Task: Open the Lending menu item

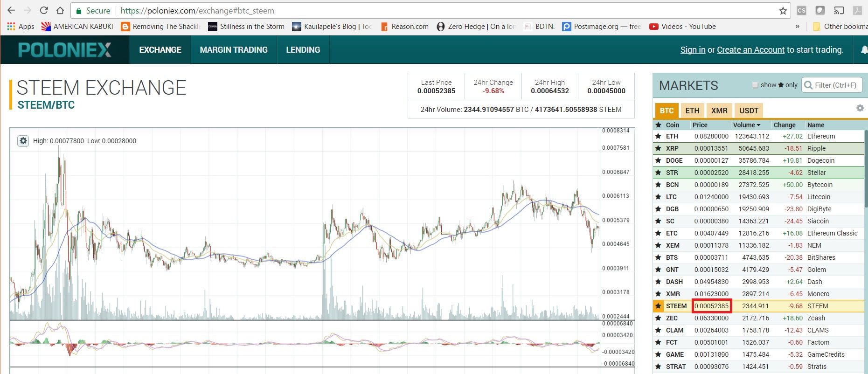Action: [303, 50]
